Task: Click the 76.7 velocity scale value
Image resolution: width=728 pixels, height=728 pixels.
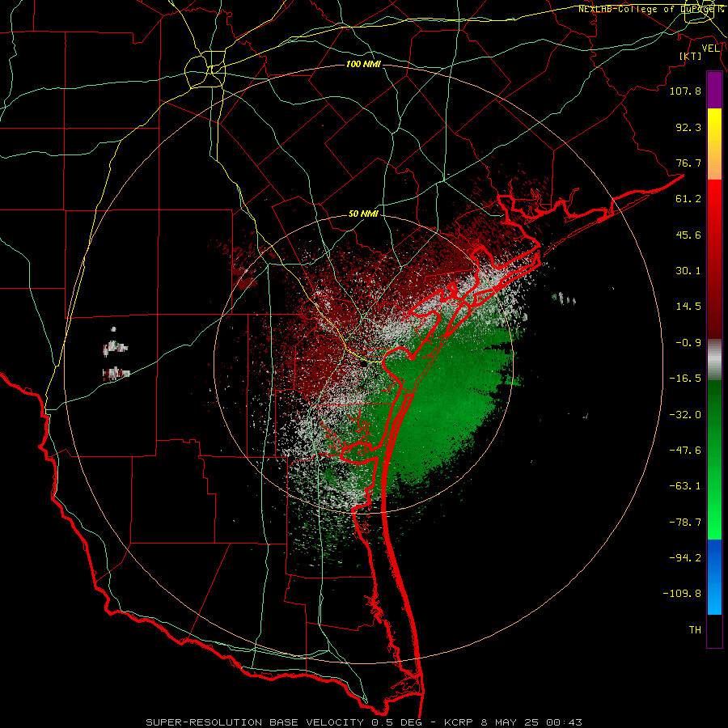Action: (x=688, y=163)
